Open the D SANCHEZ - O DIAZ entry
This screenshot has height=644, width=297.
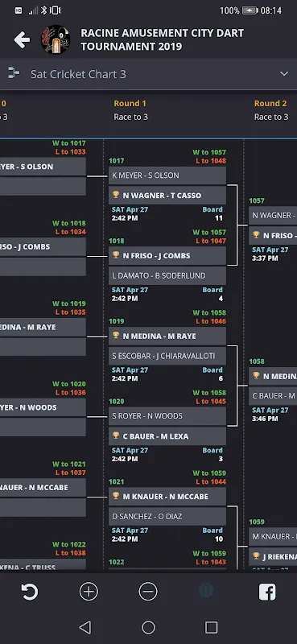tap(167, 516)
